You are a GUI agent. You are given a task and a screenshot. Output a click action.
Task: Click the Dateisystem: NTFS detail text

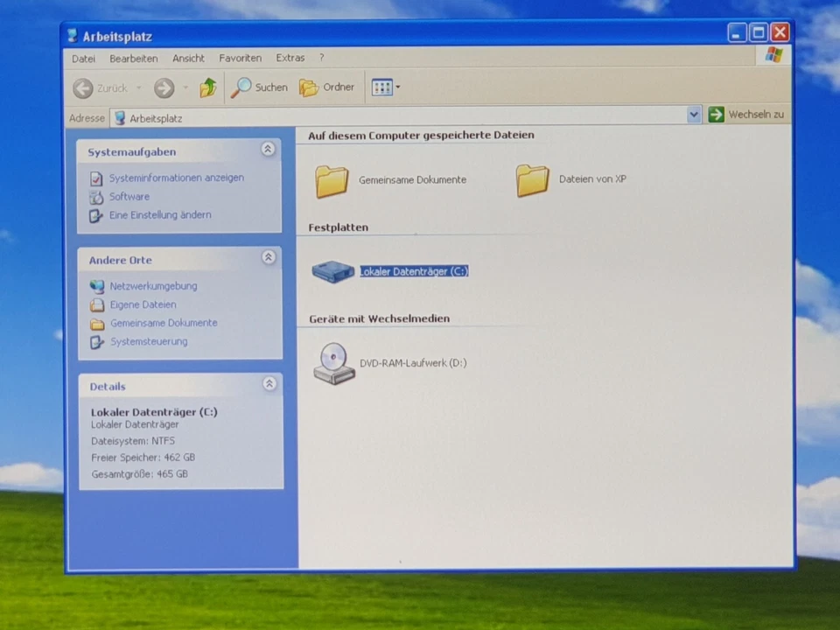[133, 441]
